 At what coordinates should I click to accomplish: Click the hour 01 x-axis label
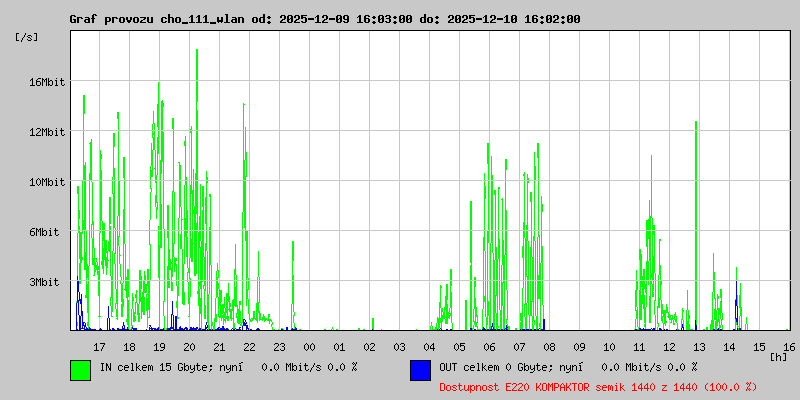[340, 347]
